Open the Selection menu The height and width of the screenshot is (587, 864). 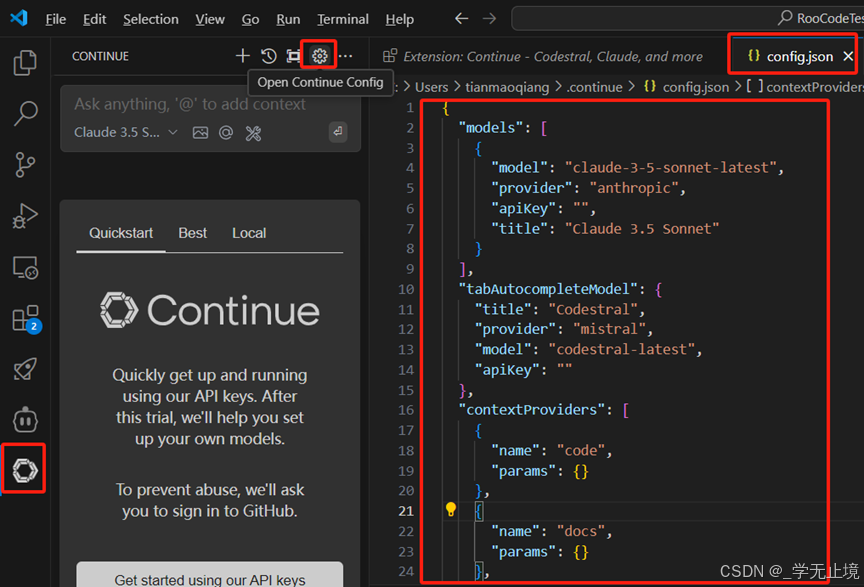pyautogui.click(x=150, y=19)
